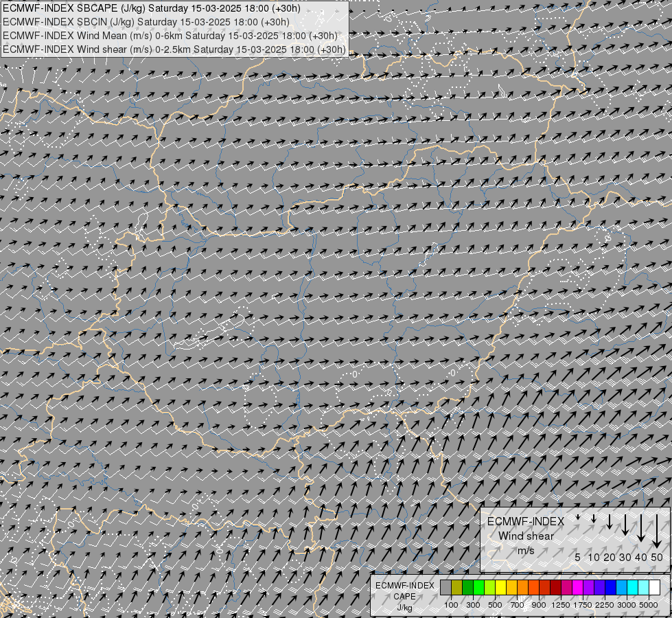Click the 'm/s' unit in shear legend
The width and height of the screenshot is (672, 618).
click(x=526, y=550)
